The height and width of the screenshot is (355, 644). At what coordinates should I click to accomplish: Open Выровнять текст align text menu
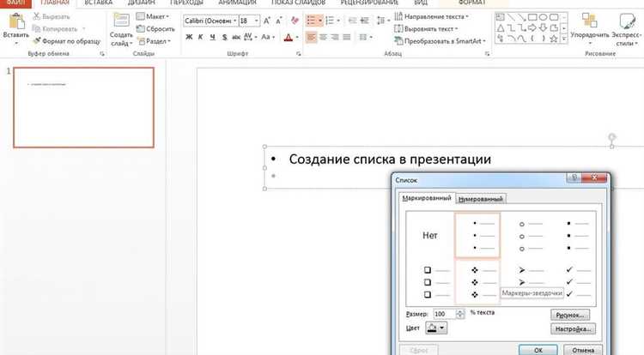pyautogui.click(x=426, y=28)
